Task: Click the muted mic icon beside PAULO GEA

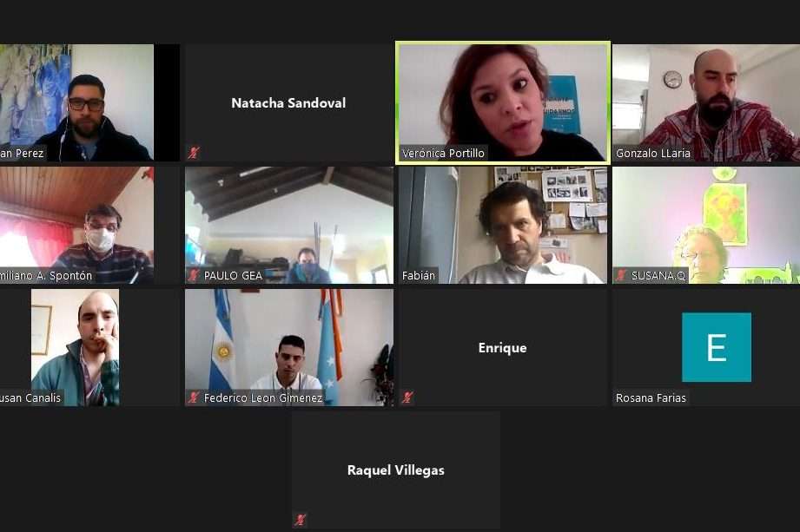Action: pyautogui.click(x=194, y=275)
